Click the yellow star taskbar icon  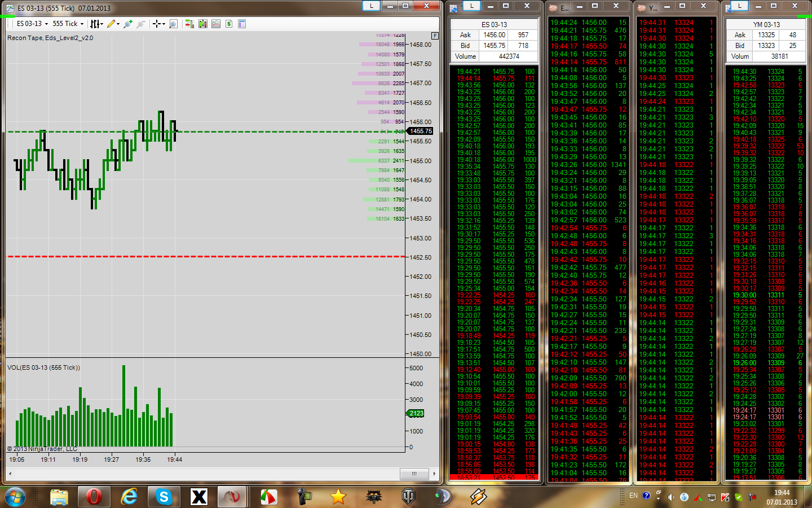pyautogui.click(x=338, y=497)
